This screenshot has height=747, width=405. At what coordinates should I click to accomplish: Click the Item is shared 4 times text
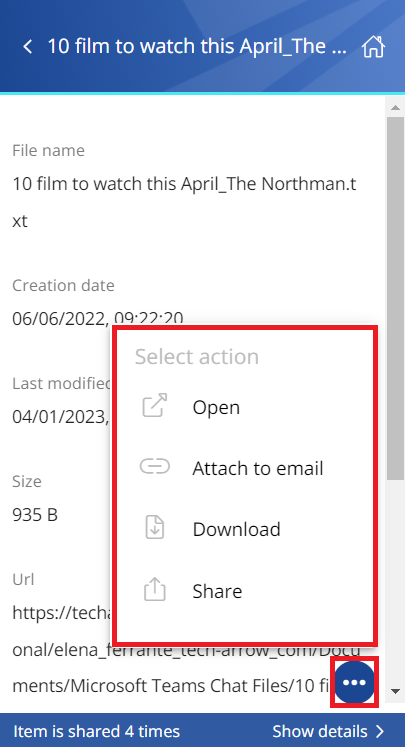97,731
